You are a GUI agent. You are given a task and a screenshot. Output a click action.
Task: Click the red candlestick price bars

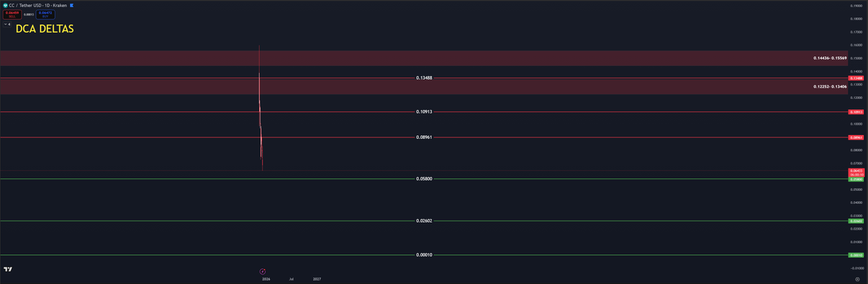click(260, 108)
